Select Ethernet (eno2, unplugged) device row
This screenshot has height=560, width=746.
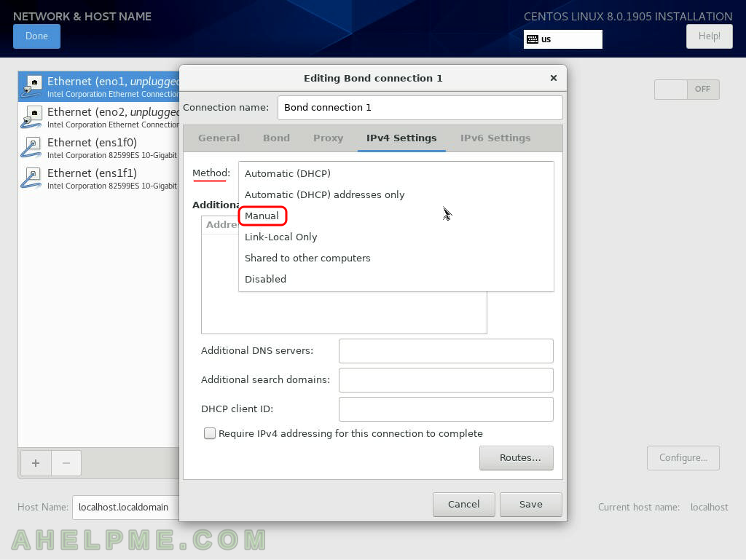(99, 117)
